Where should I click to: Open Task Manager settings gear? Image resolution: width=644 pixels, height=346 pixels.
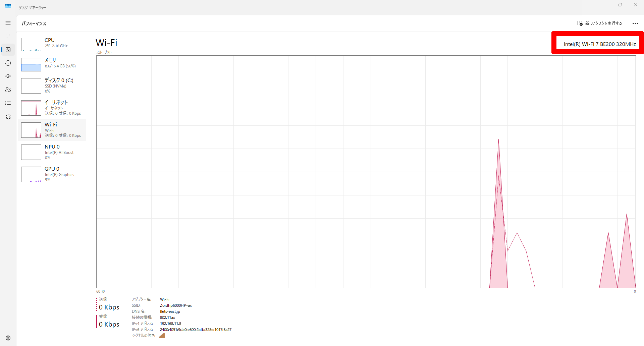click(8, 338)
